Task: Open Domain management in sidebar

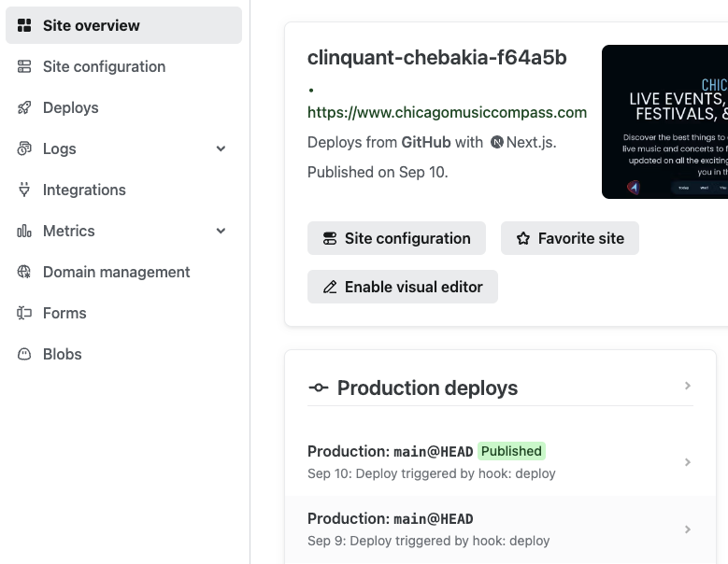Action: pos(123,272)
